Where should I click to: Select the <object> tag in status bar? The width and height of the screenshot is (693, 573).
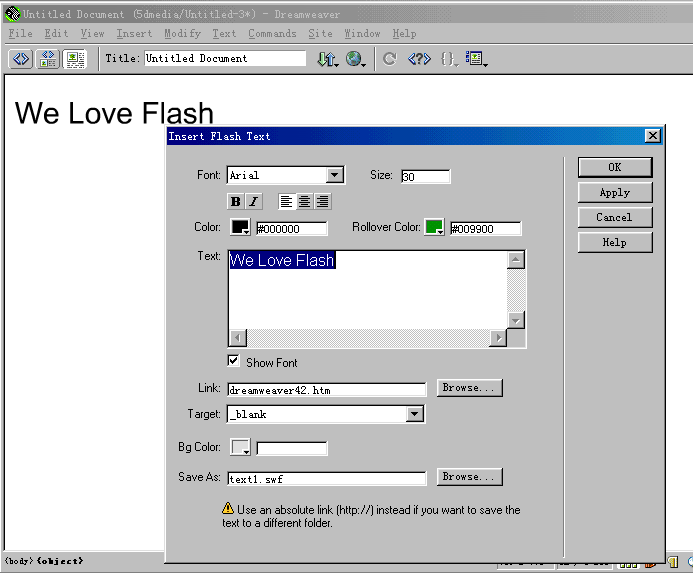[60, 561]
